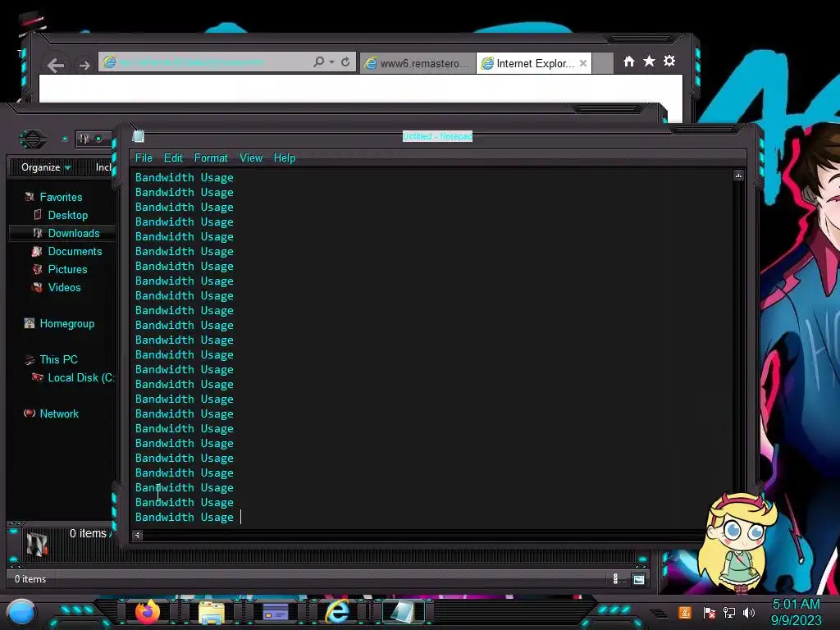The height and width of the screenshot is (630, 840).
Task: Launch Firefox from the taskbar
Action: (x=148, y=612)
